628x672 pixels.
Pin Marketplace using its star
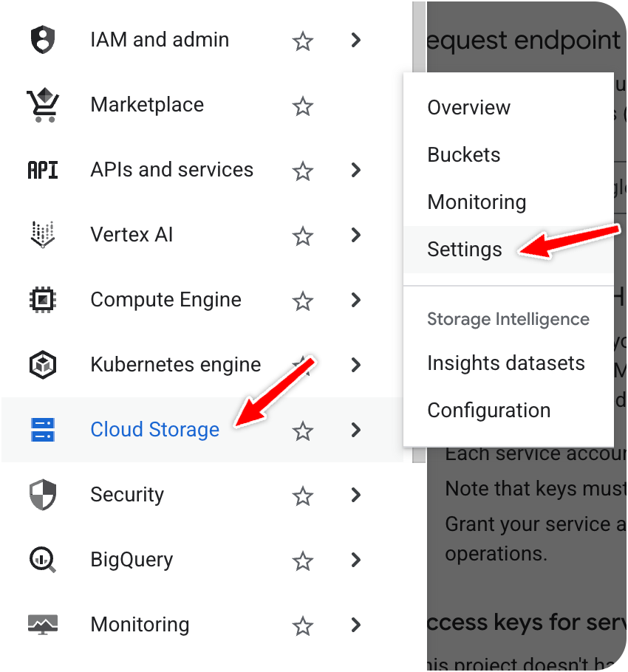(303, 106)
